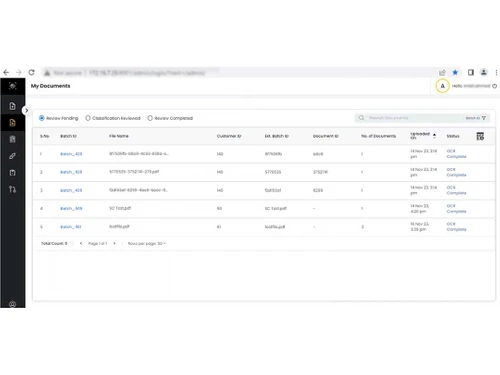This screenshot has width=500, height=375.
Task: Click the My Documents page title
Action: click(x=51, y=86)
